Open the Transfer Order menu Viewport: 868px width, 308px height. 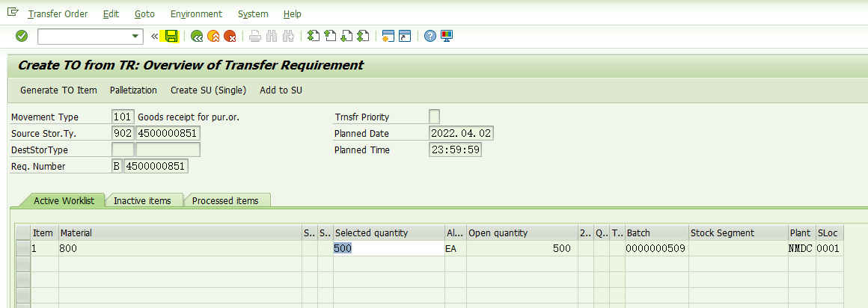(58, 14)
